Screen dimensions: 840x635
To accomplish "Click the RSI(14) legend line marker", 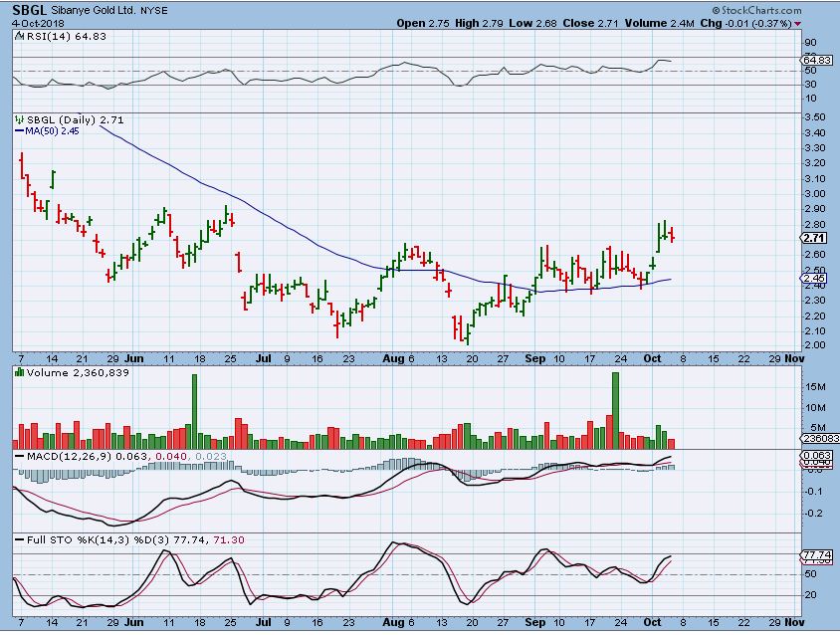I will coord(18,37).
